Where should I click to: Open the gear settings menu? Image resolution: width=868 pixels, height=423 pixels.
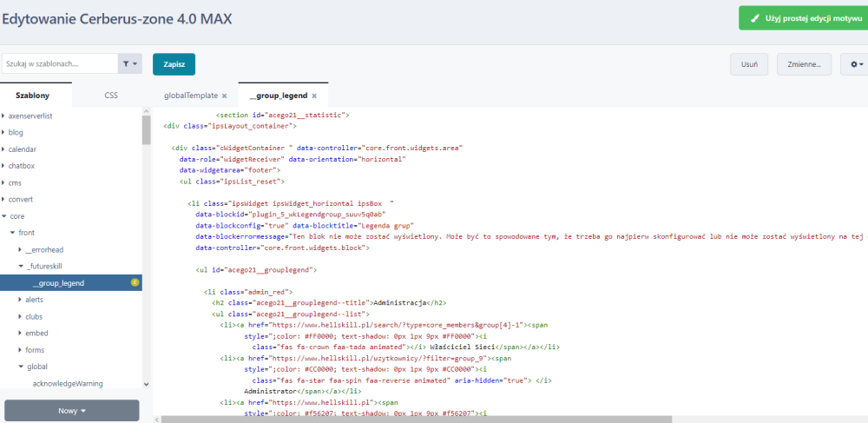(x=855, y=64)
